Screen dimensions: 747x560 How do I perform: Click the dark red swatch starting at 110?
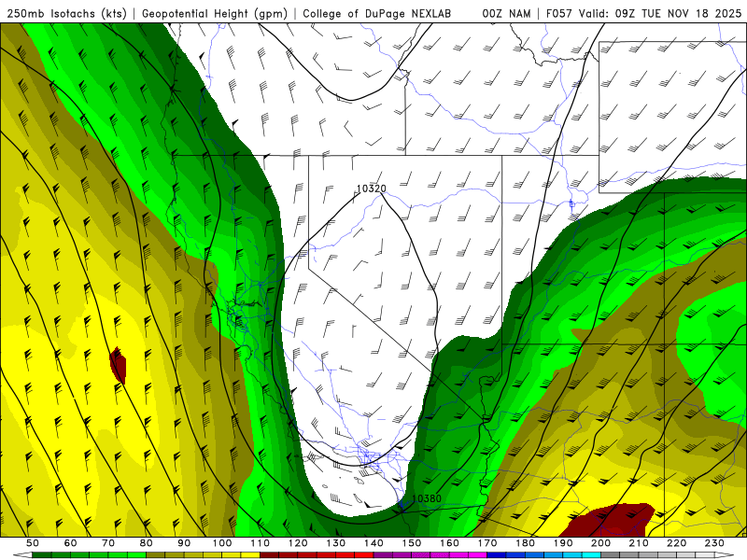[270, 555]
